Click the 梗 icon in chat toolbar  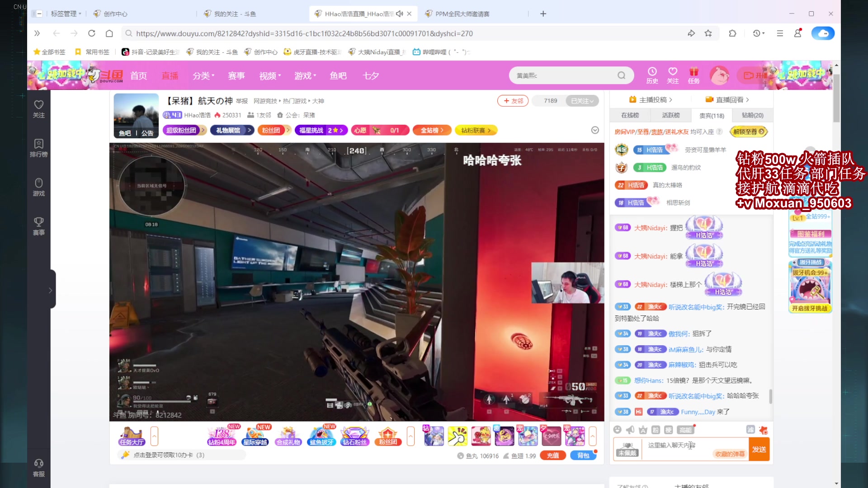669,430
